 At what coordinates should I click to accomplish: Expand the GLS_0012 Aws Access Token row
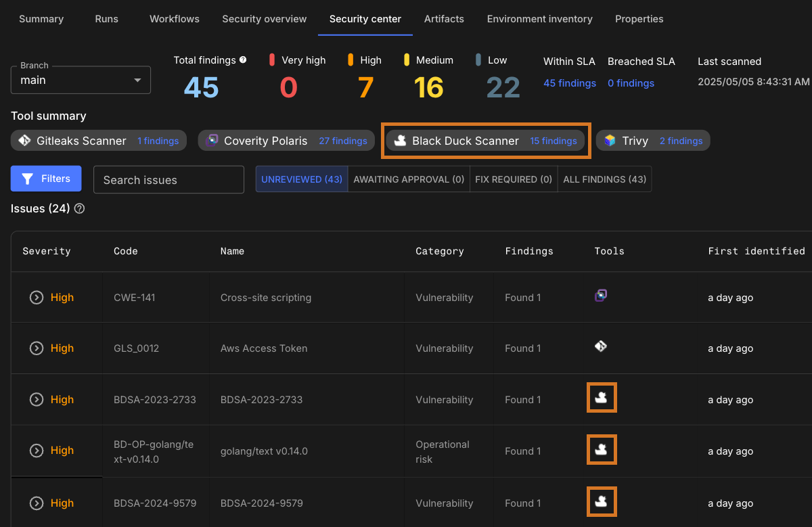pyautogui.click(x=37, y=348)
